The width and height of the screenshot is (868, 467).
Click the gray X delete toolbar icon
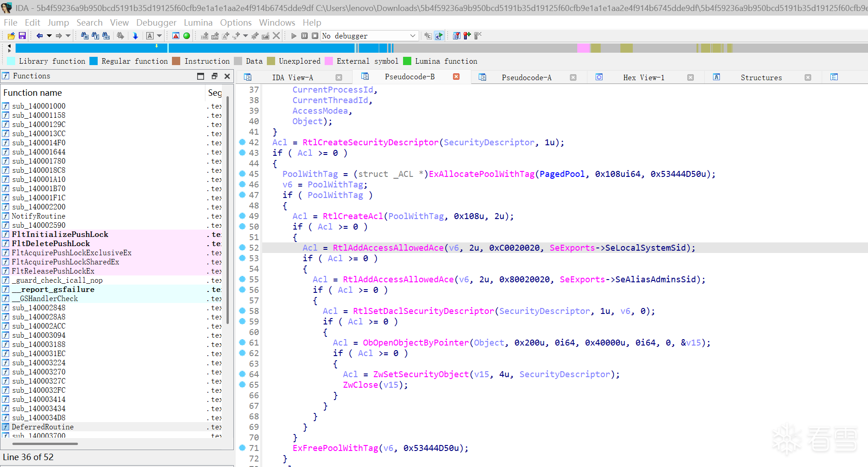(276, 36)
